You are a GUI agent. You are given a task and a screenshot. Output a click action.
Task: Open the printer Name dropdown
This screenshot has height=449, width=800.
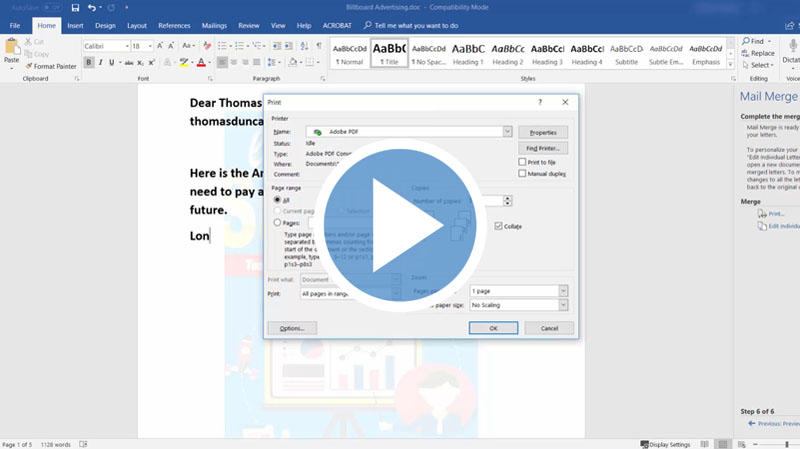507,131
